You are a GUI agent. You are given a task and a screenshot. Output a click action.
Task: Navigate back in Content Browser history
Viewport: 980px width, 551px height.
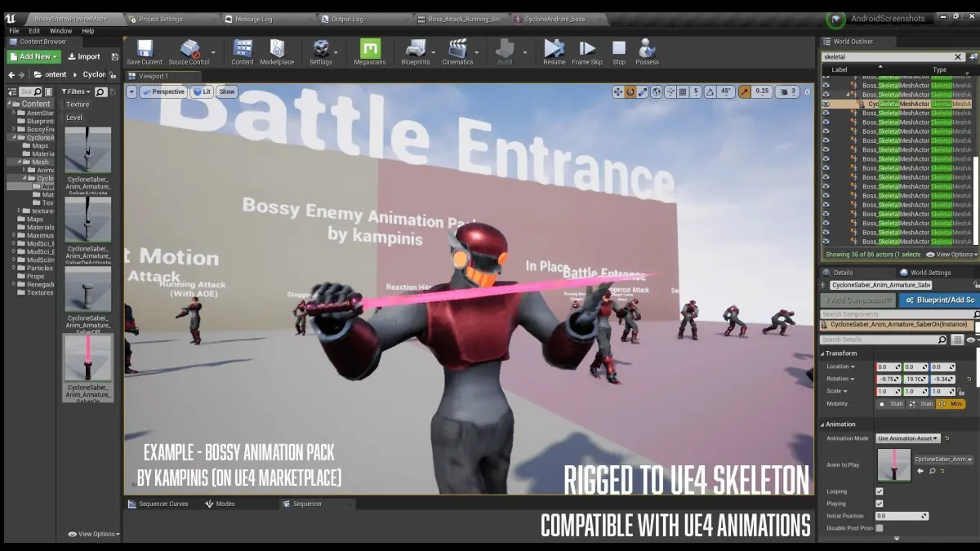coord(11,74)
